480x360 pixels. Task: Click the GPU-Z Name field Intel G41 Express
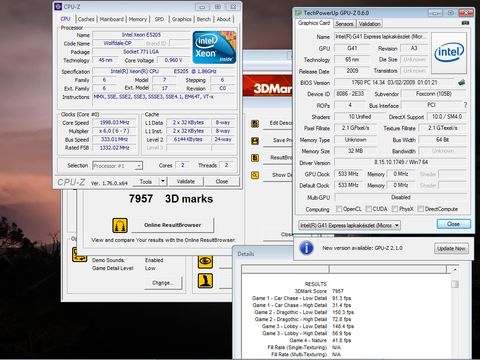[381, 37]
